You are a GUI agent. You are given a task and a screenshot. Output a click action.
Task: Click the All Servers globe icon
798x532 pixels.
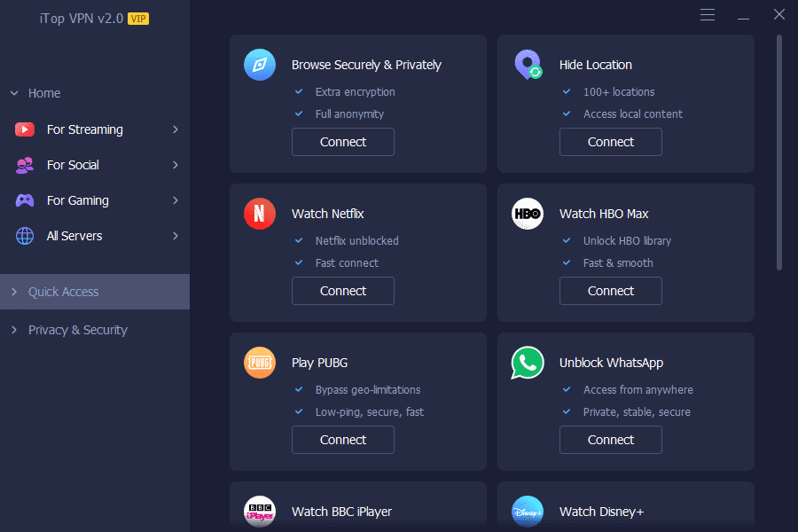pyautogui.click(x=26, y=236)
